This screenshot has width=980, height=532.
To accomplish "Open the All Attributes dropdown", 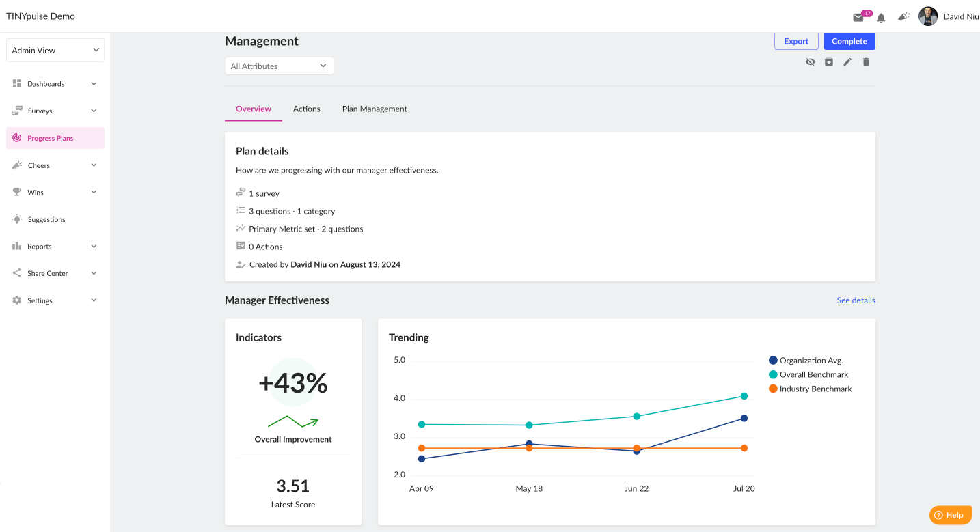I will pos(280,66).
